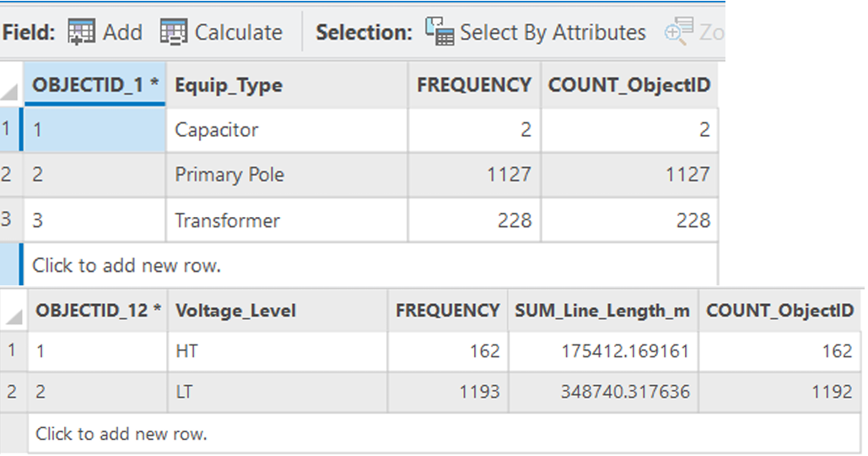Viewport: 868px width, 456px height.
Task: Select the Capacitor row by its row header
Action: [10, 130]
